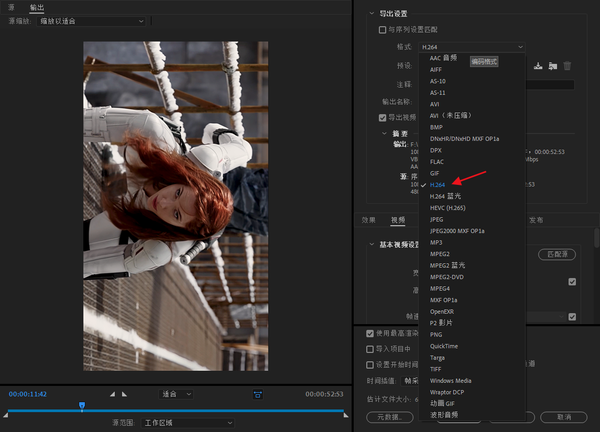Open the 源范围 工作区域 dropdown
The image size is (600, 432).
click(188, 423)
